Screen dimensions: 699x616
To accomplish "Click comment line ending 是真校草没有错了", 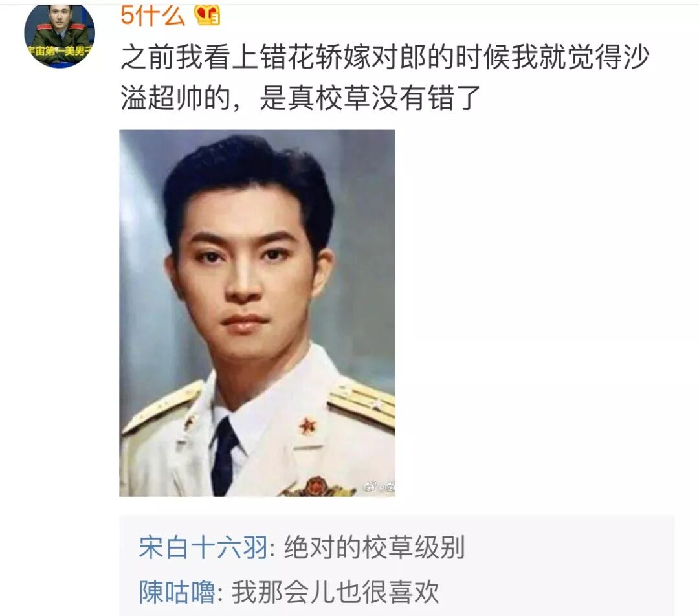I will (x=300, y=98).
